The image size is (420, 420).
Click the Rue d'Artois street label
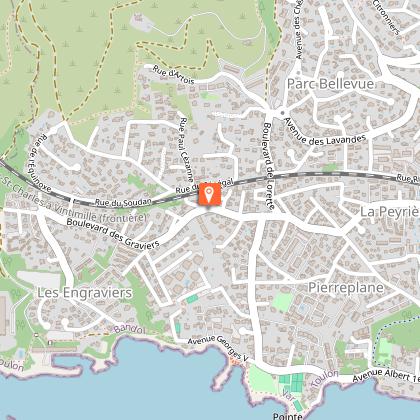(x=173, y=75)
